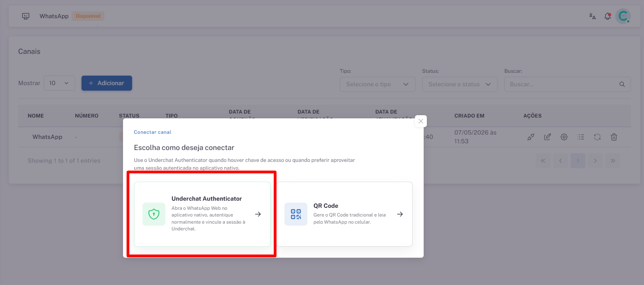Viewport: 644px width, 285px height.
Task: Open the Selecione o tipo dropdown
Action: [377, 84]
